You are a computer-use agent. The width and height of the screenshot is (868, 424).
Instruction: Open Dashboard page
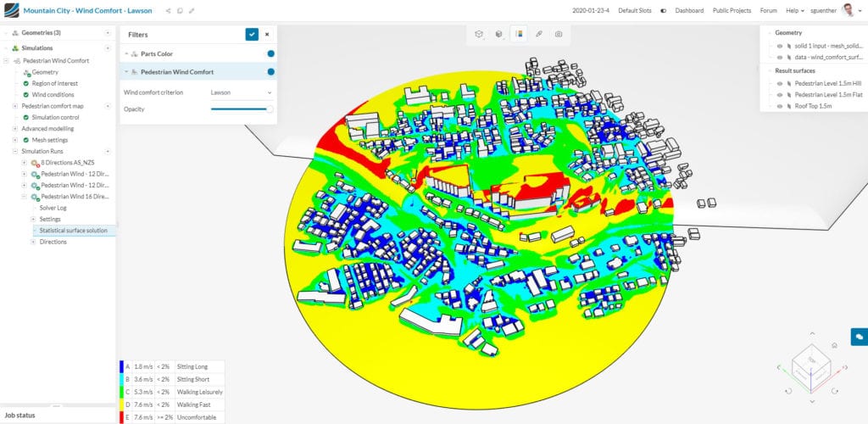[689, 10]
